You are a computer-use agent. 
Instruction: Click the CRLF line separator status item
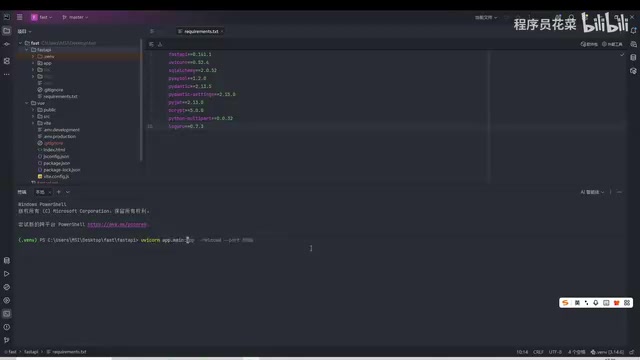pyautogui.click(x=538, y=352)
